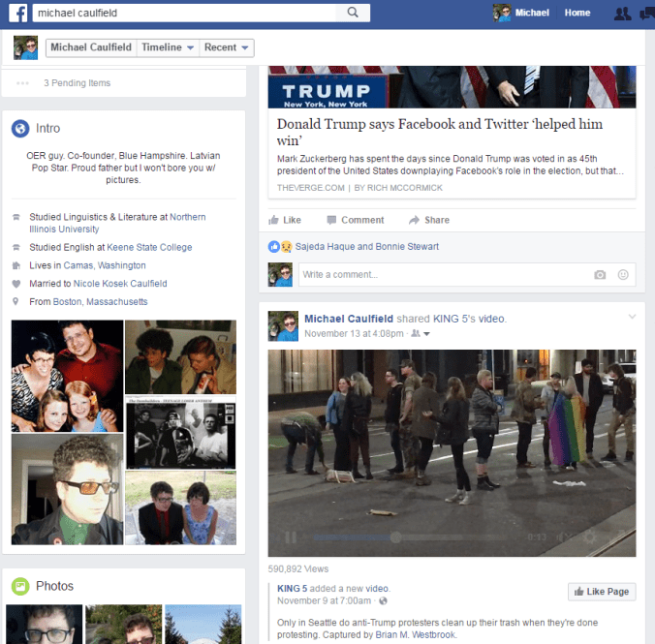Click Comment under the Trump article

tap(355, 220)
